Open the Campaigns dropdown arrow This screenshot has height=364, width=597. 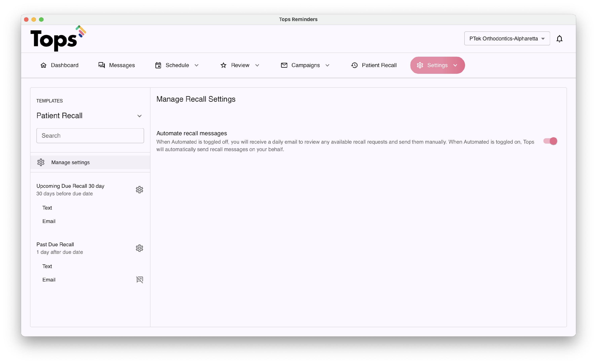[327, 65]
